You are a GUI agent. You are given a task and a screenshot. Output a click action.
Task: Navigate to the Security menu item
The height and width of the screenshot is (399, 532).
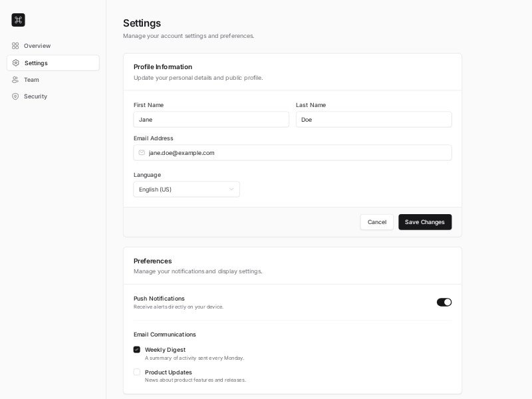click(35, 96)
